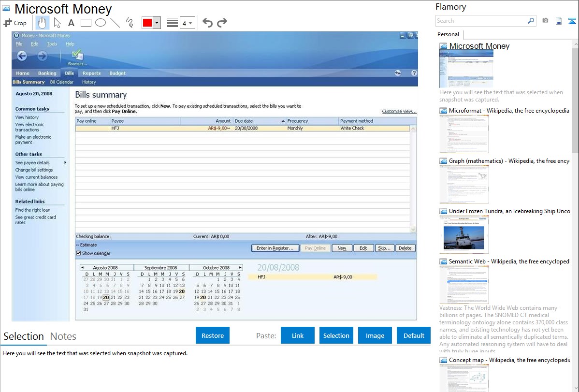Image resolution: width=579 pixels, height=392 pixels.
Task: Select the rectangle shape tool
Action: pos(86,23)
